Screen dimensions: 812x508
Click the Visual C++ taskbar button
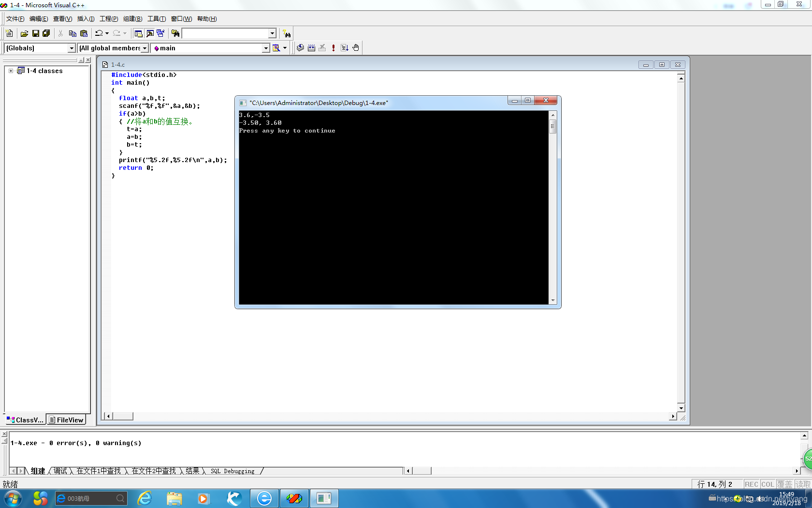[294, 498]
